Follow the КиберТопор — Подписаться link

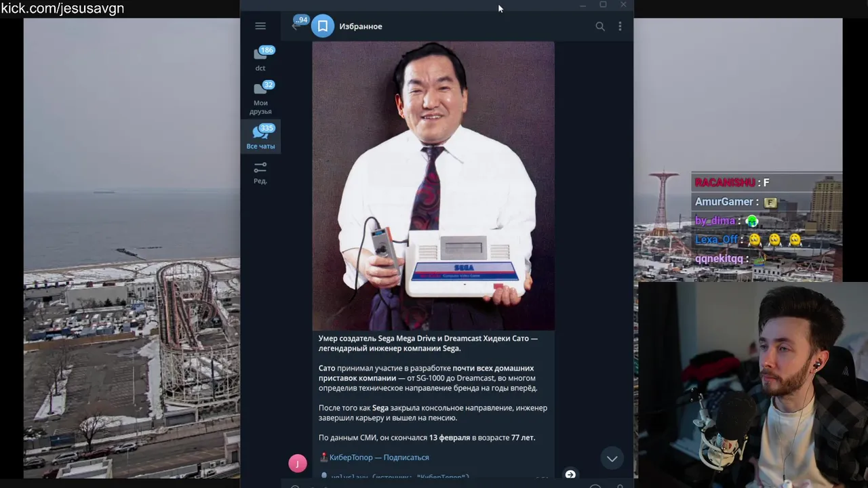[379, 457]
